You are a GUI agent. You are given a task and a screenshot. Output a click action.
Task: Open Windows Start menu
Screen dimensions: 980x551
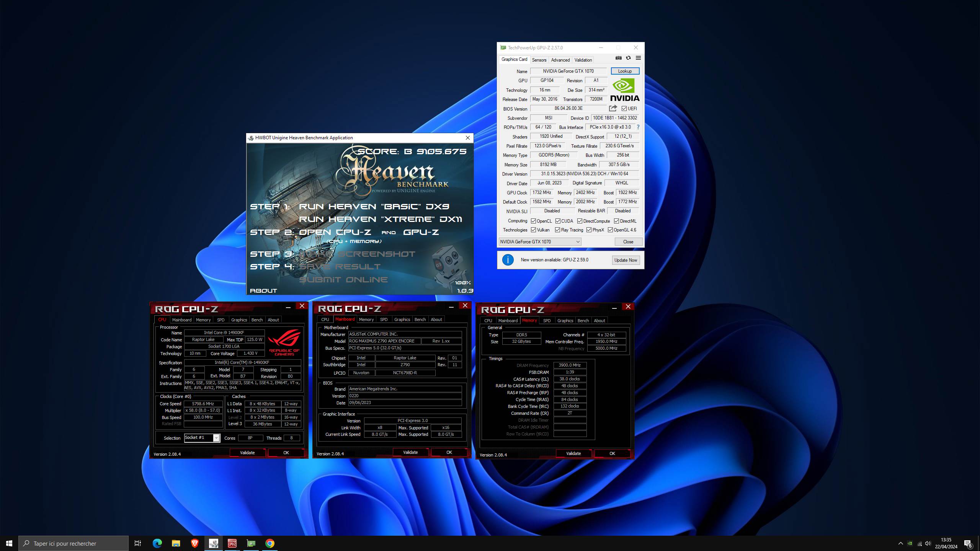9,543
